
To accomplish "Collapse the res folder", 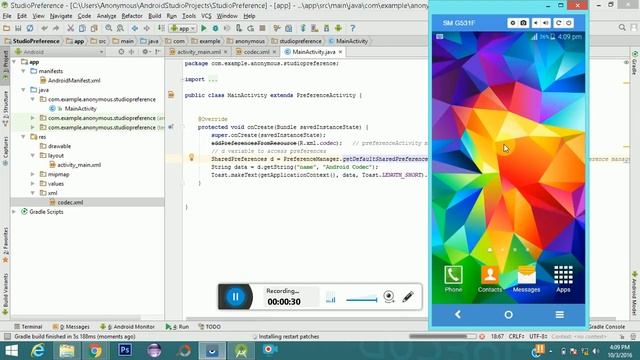I will click(x=24, y=137).
